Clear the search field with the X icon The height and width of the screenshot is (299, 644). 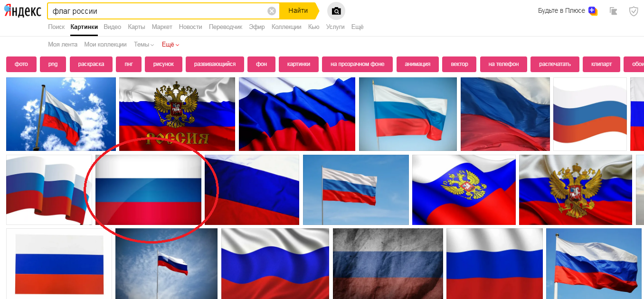[x=272, y=11]
